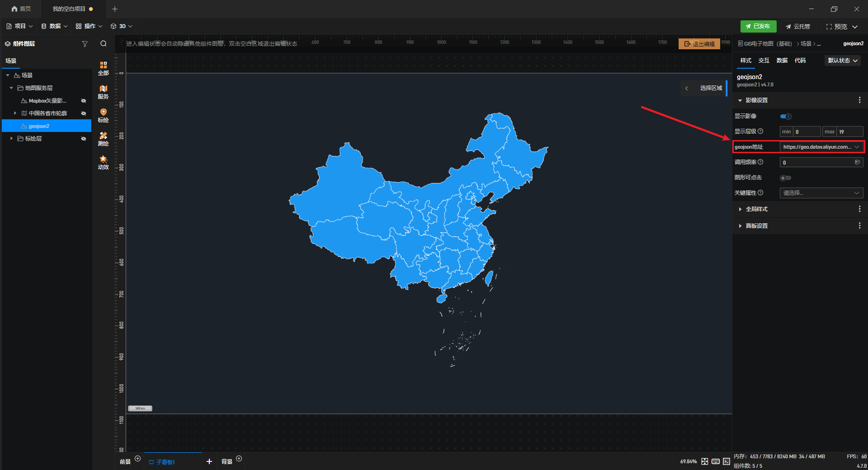Image resolution: width=868 pixels, height=470 pixels.
Task: Disable the 显示影像 toggle switch
Action: pos(786,117)
